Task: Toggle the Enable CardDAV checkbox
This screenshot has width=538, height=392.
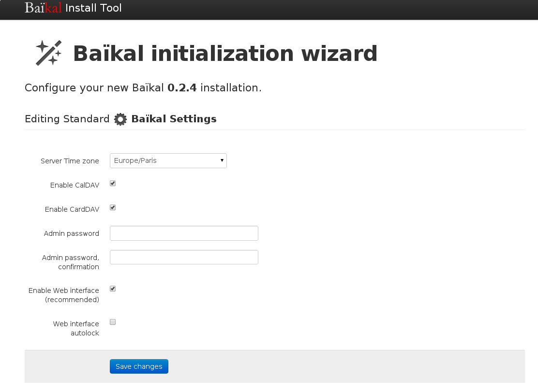Action: coord(113,207)
